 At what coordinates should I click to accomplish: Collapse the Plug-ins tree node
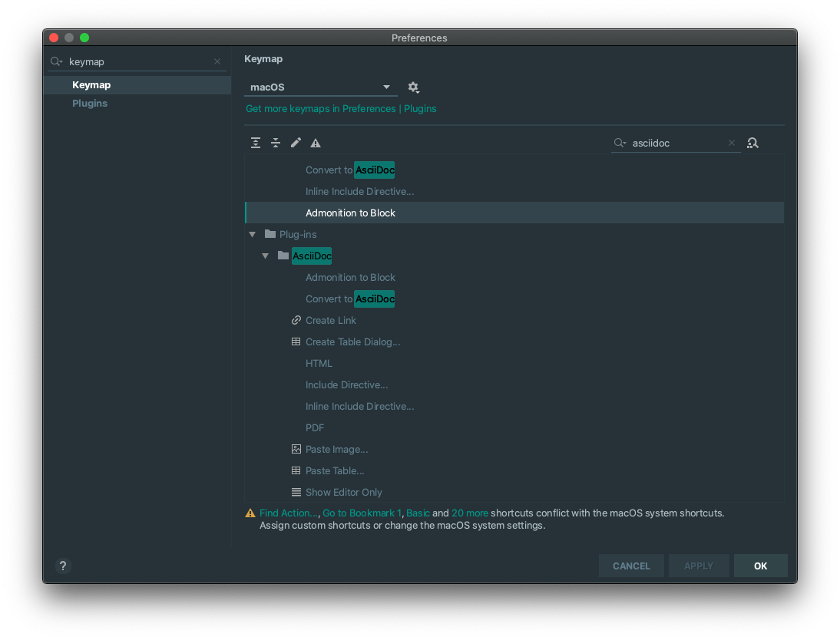tap(253, 235)
